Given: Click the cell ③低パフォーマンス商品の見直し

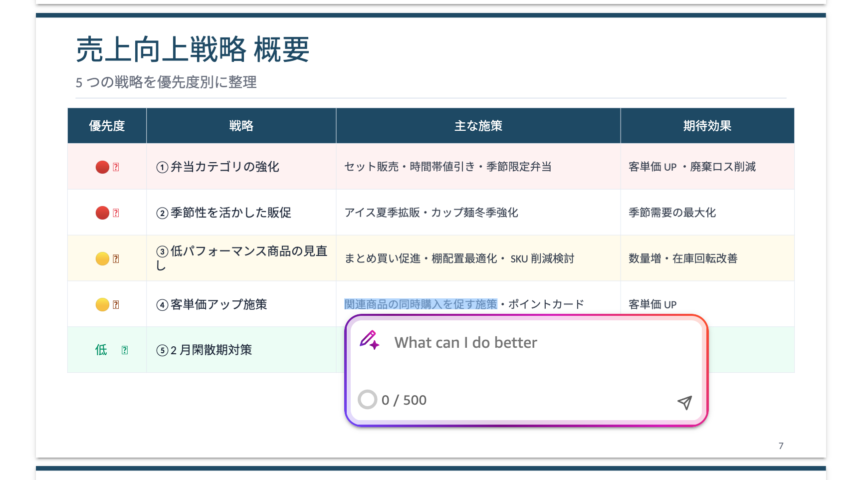Looking at the screenshot, I should click(x=241, y=258).
